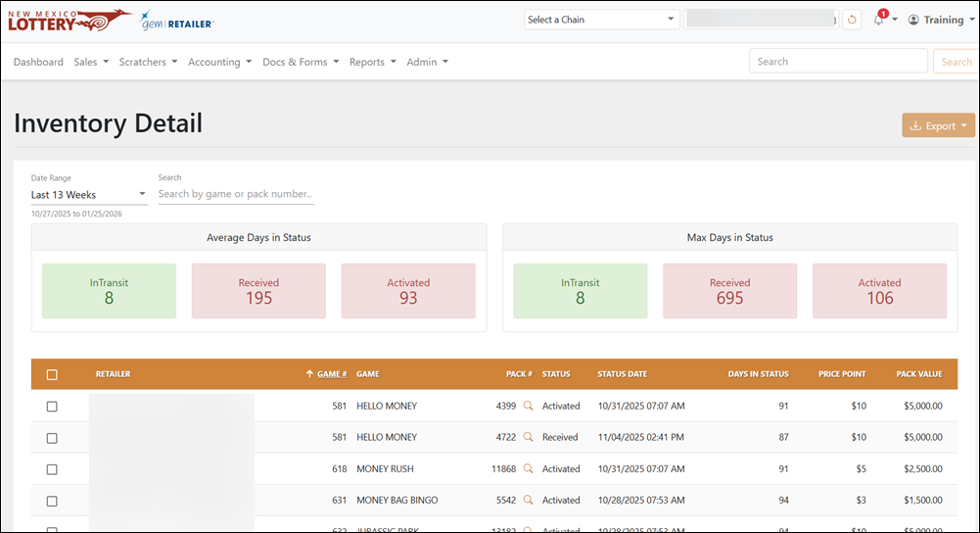
Task: Go to the Dashboard link
Action: pos(38,62)
